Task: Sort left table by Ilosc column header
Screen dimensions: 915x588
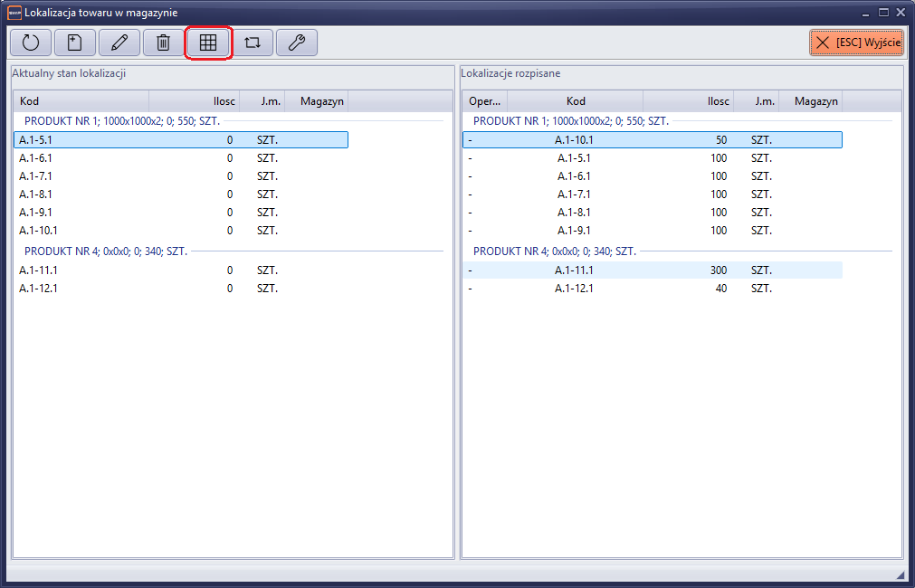Action: 194,101
